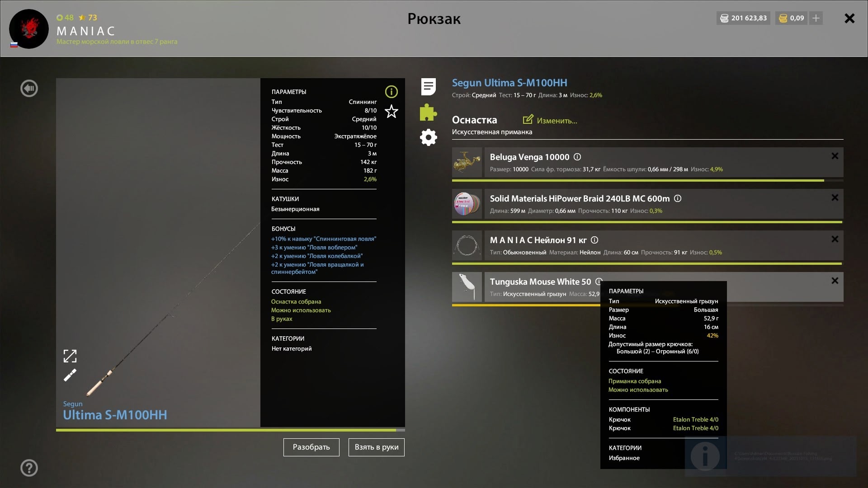Remove Beluga Venga reel from rig
This screenshot has width=868, height=488.
[835, 156]
